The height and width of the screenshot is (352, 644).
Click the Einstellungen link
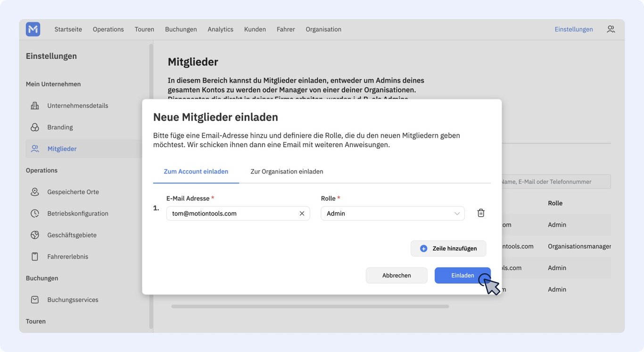[x=574, y=29]
